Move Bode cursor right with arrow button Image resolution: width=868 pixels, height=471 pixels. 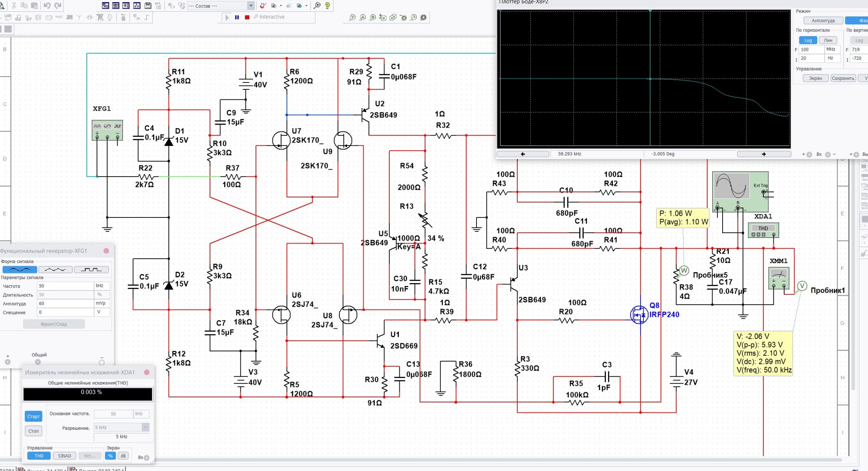(764, 154)
